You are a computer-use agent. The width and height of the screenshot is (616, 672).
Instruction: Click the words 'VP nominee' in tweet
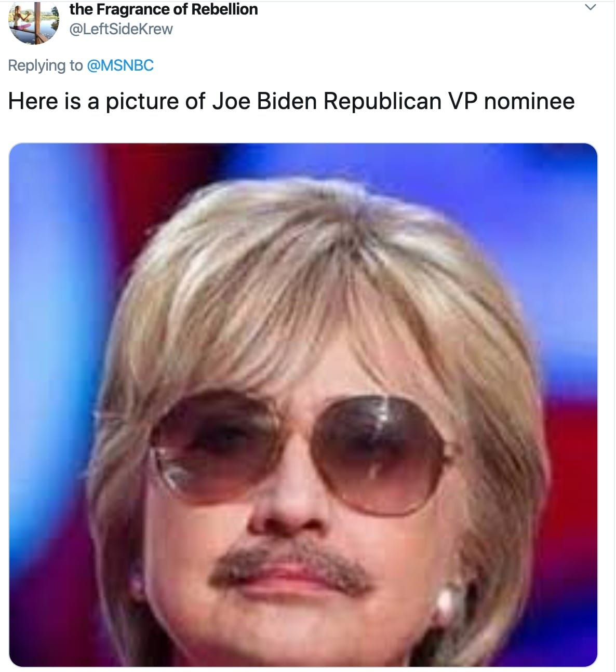(x=511, y=101)
